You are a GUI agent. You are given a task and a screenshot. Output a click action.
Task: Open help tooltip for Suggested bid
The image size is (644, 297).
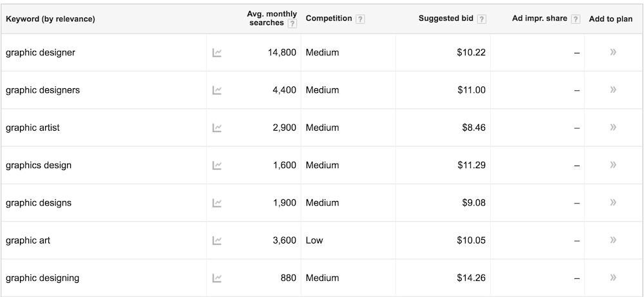(x=482, y=19)
